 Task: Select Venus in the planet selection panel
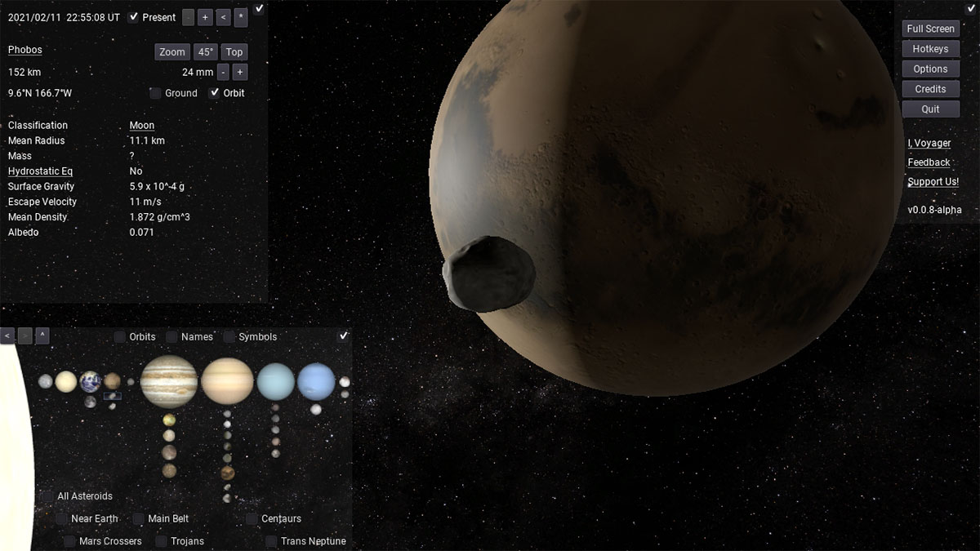coord(66,381)
